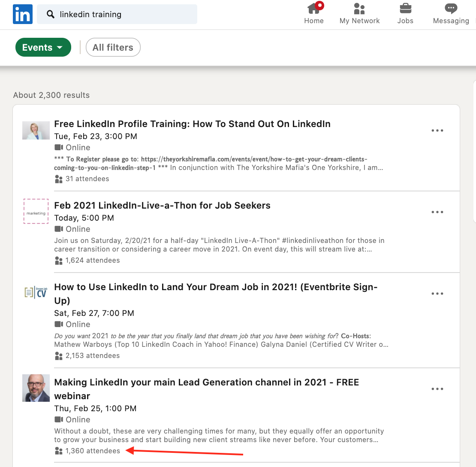Click the Home label in navigation

pos(314,21)
